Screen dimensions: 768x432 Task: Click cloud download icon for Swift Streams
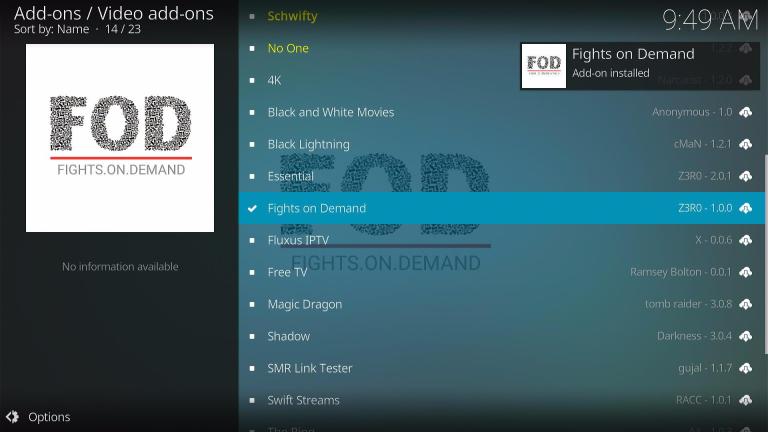coord(745,400)
